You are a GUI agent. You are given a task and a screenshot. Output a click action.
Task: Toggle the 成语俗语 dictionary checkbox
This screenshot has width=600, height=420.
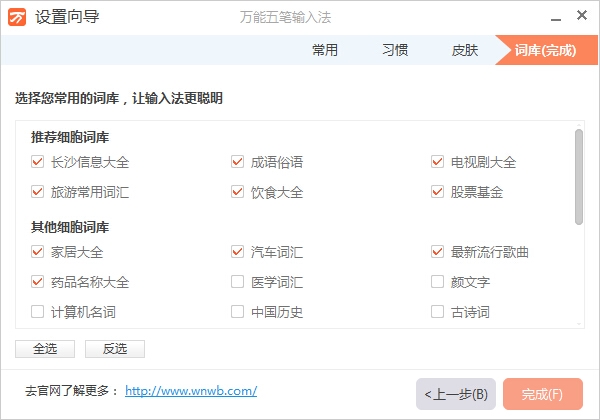coord(238,162)
